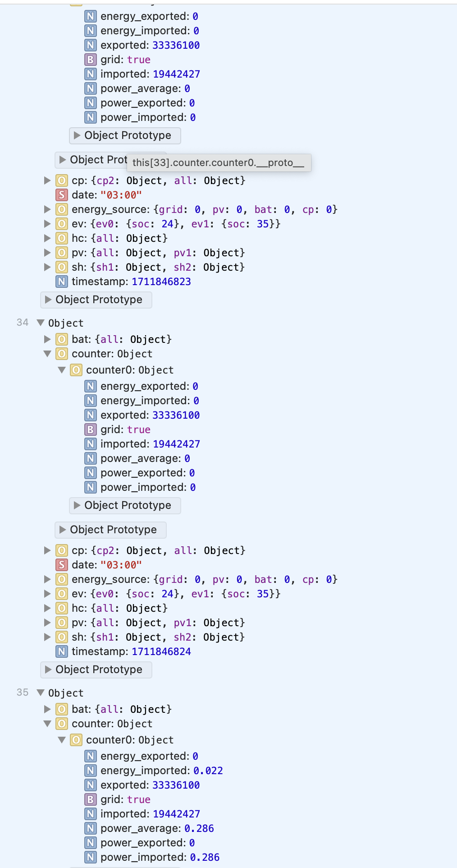Image resolution: width=457 pixels, height=868 pixels.
Task: Select the index number 35 label
Action: [x=23, y=693]
